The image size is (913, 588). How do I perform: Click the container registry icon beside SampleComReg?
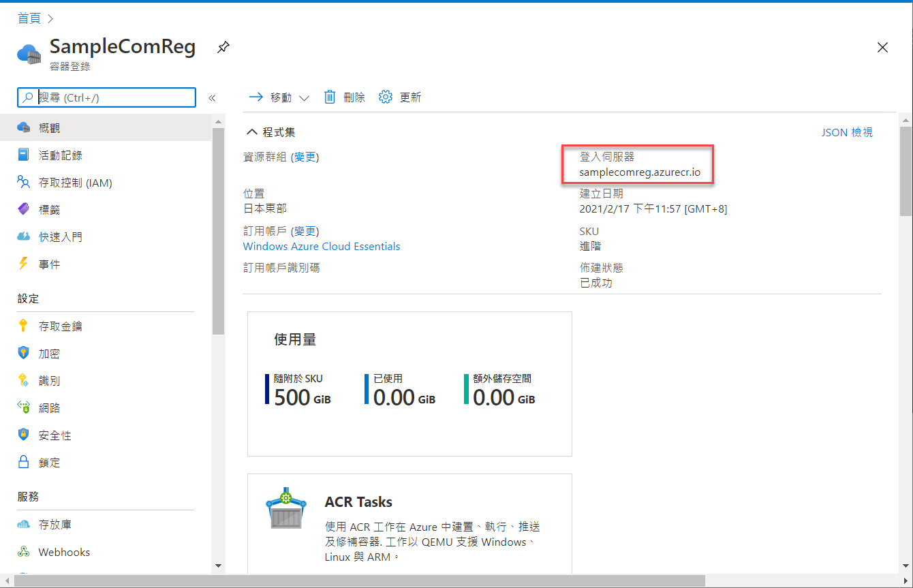[x=29, y=54]
